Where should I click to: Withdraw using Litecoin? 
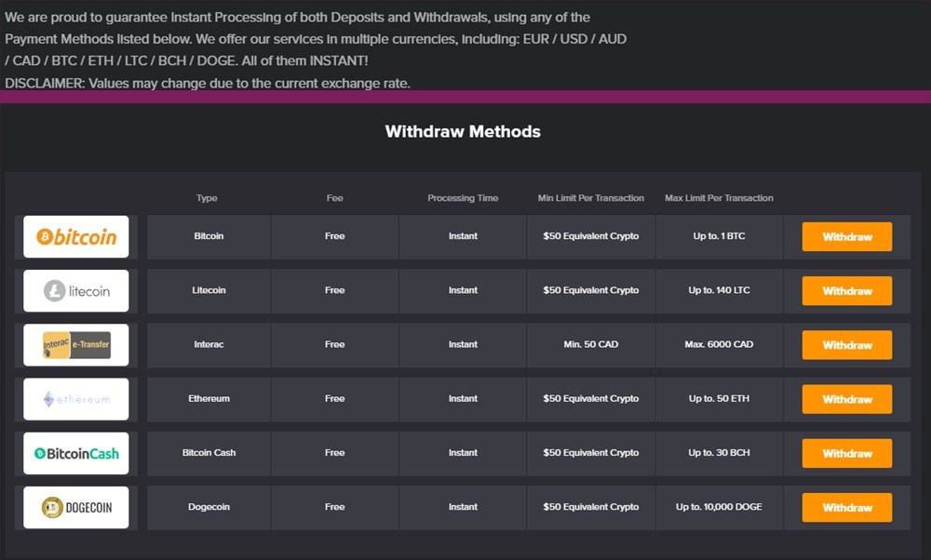(846, 290)
